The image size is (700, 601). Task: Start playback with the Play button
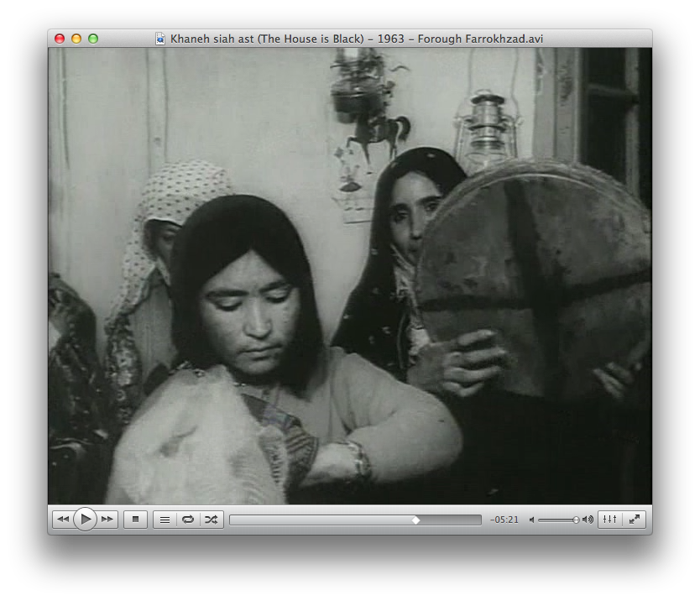click(86, 520)
